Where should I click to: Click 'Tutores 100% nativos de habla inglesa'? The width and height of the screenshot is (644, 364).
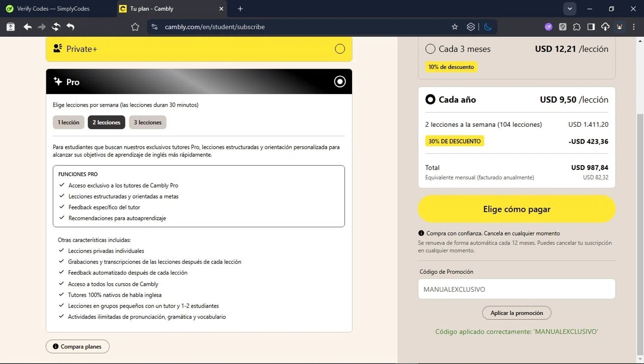point(115,295)
